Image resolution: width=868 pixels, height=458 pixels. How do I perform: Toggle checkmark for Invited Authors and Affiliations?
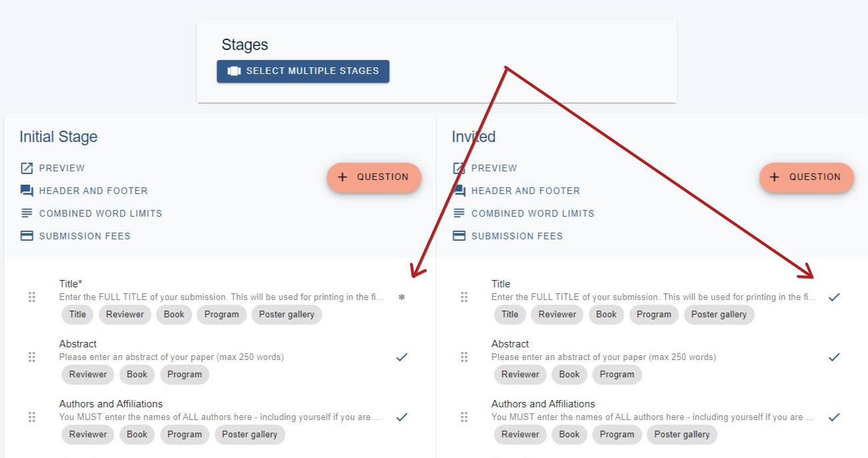tap(834, 417)
